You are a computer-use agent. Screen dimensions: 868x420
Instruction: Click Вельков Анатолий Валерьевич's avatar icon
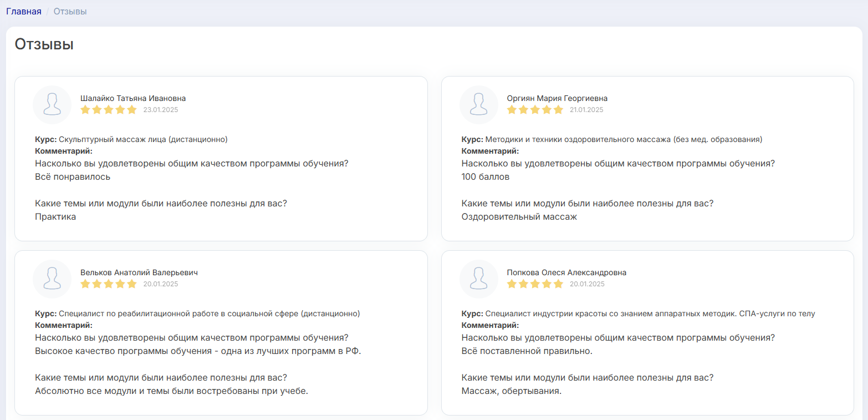click(x=52, y=279)
